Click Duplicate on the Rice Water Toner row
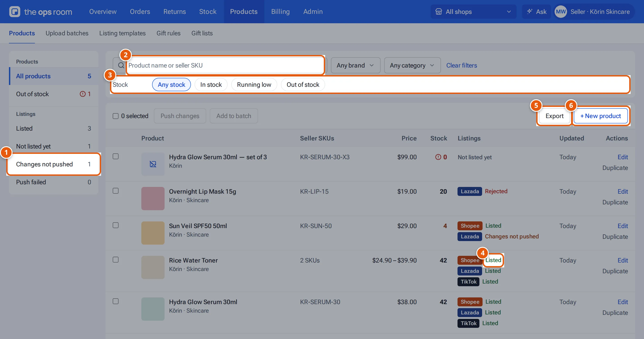This screenshot has width=644, height=339. [x=615, y=271]
